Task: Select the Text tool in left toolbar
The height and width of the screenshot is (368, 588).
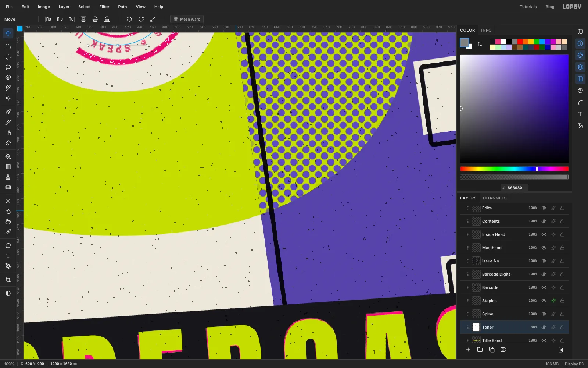Action: (x=8, y=256)
